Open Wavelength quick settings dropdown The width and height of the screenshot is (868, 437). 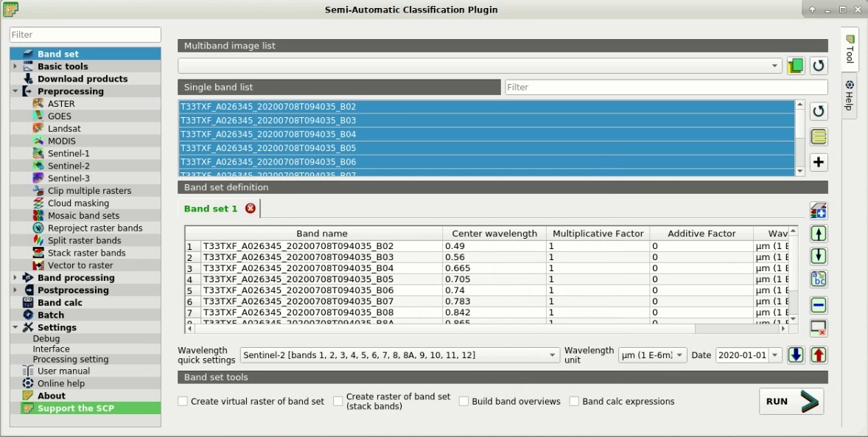[x=399, y=355]
